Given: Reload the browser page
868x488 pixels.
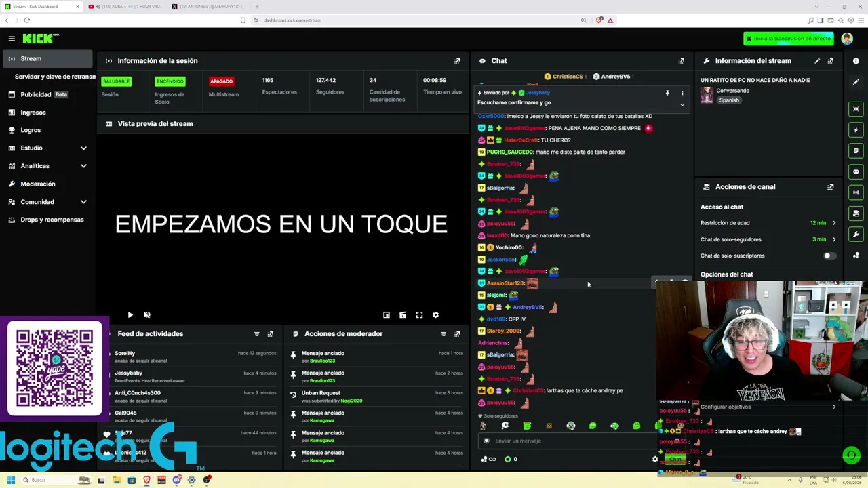Looking at the screenshot, I should [x=27, y=20].
